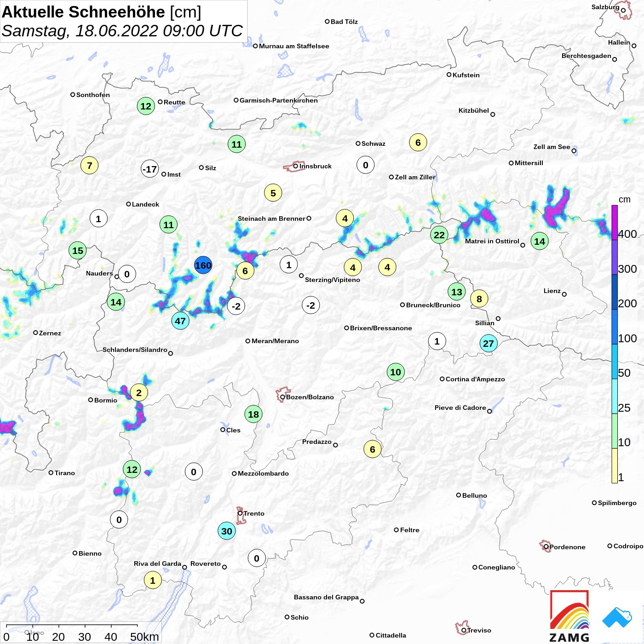Click the Mittersill town label
Viewport: 644px width, 644px height.
point(529,163)
